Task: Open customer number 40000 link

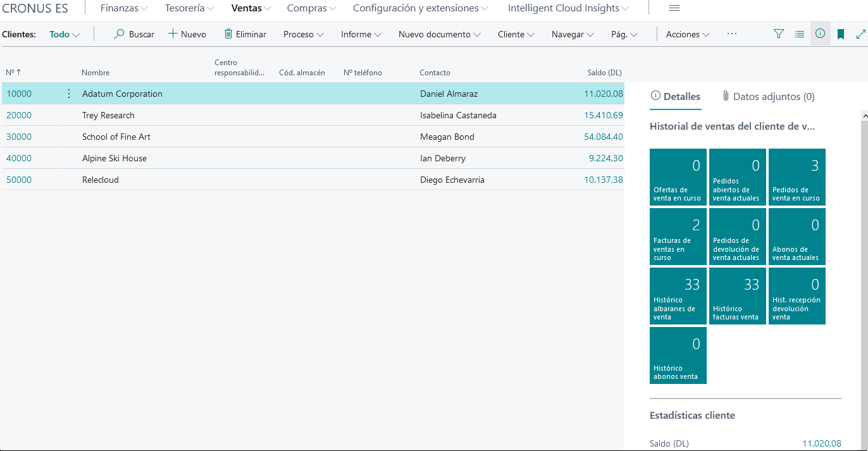Action: (x=19, y=158)
